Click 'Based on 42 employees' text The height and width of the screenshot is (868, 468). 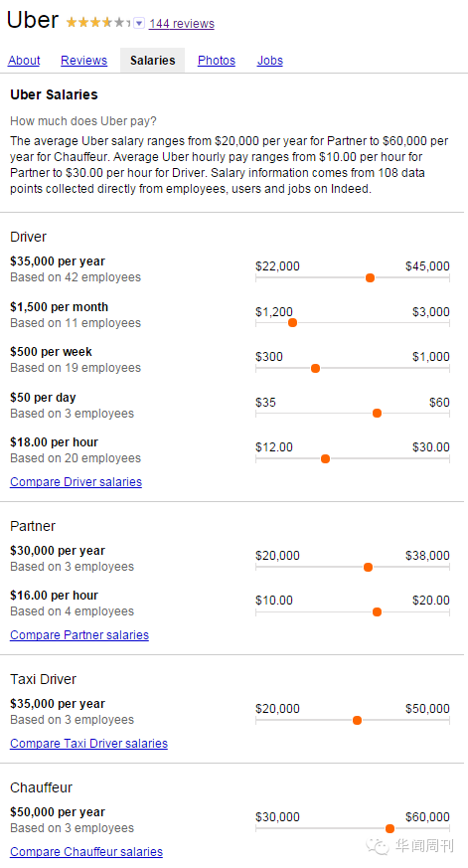pyautogui.click(x=76, y=277)
